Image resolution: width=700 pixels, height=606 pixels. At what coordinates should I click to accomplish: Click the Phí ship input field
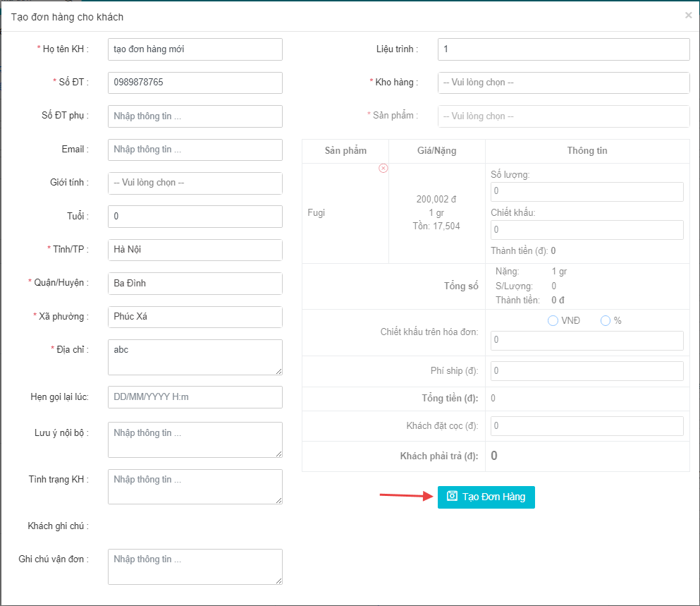click(587, 371)
